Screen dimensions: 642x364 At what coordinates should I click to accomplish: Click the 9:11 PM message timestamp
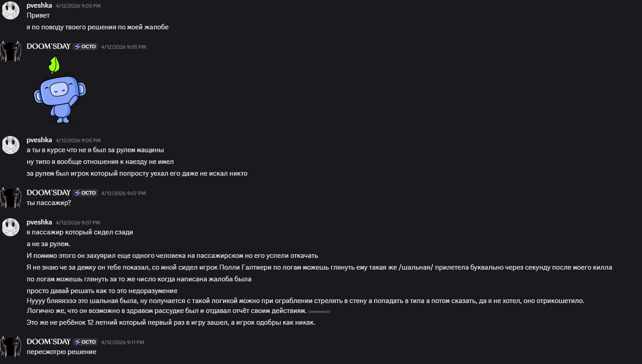point(123,342)
